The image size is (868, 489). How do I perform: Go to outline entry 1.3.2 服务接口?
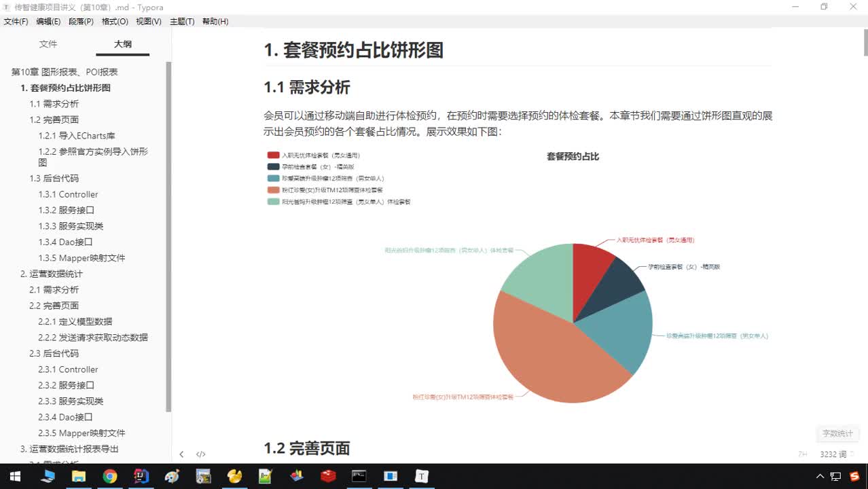66,211
